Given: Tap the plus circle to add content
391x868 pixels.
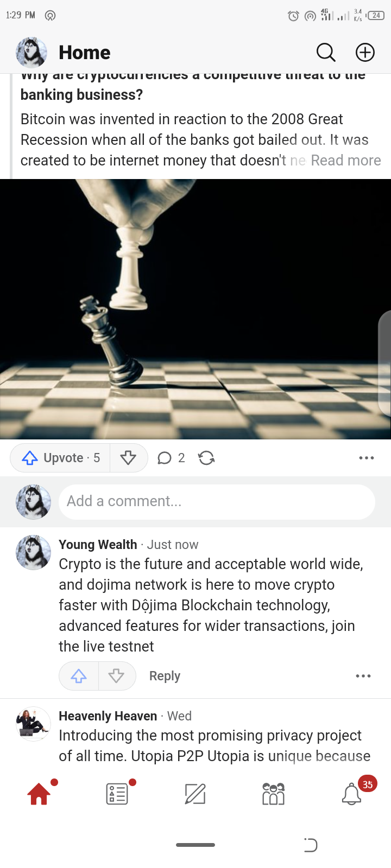Looking at the screenshot, I should (x=365, y=53).
